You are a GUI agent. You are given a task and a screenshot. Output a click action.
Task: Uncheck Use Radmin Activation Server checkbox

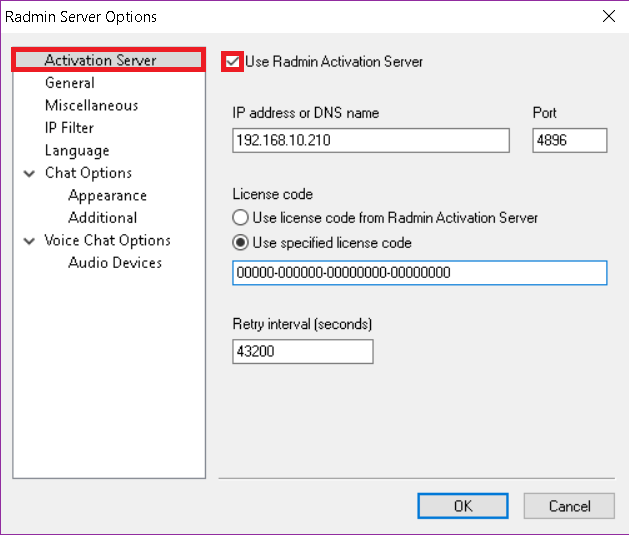(x=233, y=62)
